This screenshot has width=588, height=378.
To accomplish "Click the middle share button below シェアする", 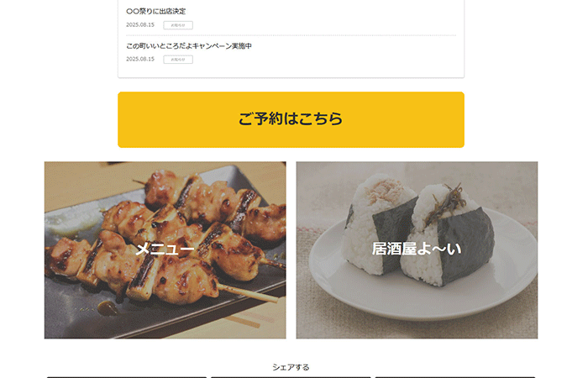I will point(291,377).
